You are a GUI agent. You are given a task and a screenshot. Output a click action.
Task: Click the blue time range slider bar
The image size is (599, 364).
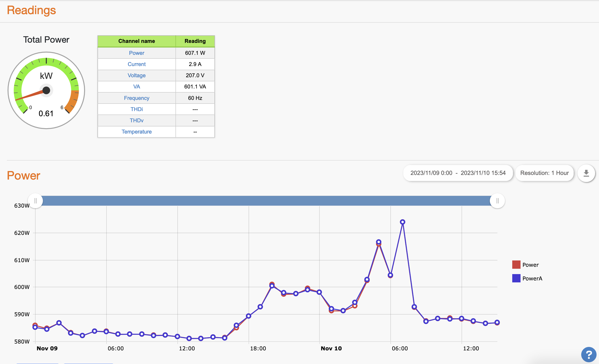click(266, 201)
